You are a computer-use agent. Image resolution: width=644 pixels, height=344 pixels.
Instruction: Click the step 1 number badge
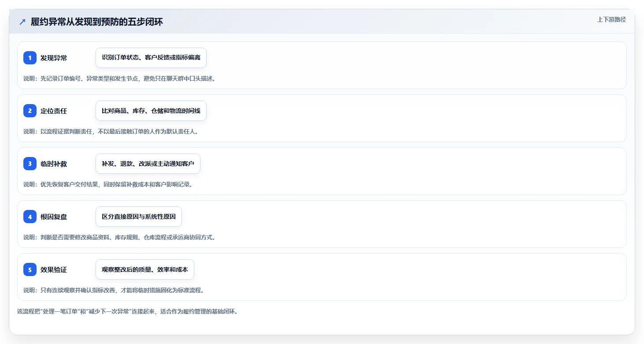[30, 58]
